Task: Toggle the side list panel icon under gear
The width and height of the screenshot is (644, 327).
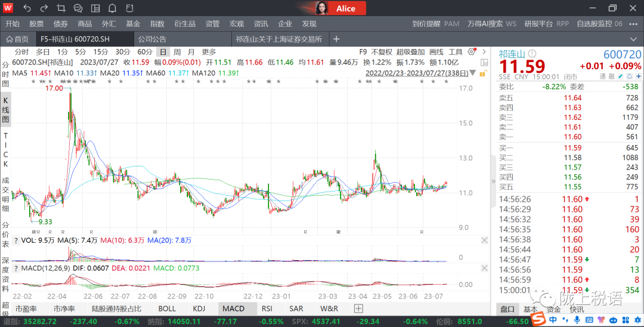Action: click(x=484, y=63)
